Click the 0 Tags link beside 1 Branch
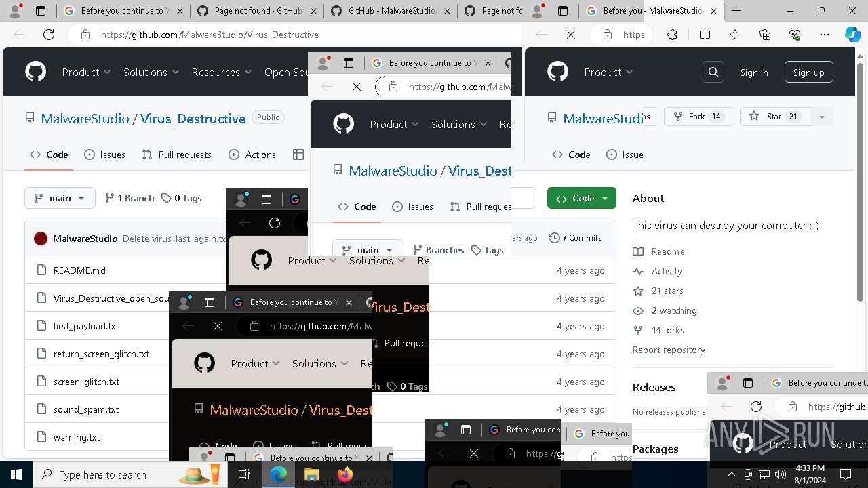The height and width of the screenshot is (488, 868). pyautogui.click(x=181, y=198)
